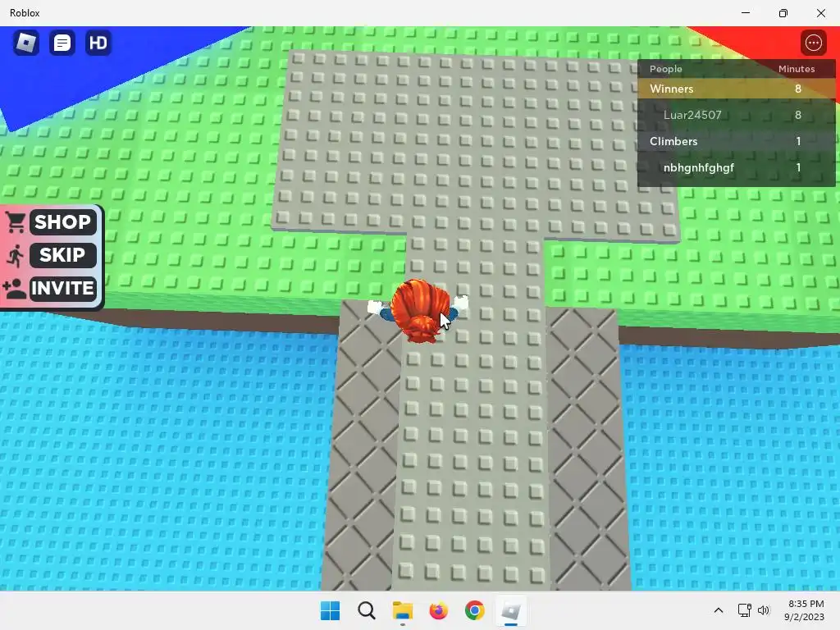
Task: Open the volume speaker tray icon
Action: point(764,610)
